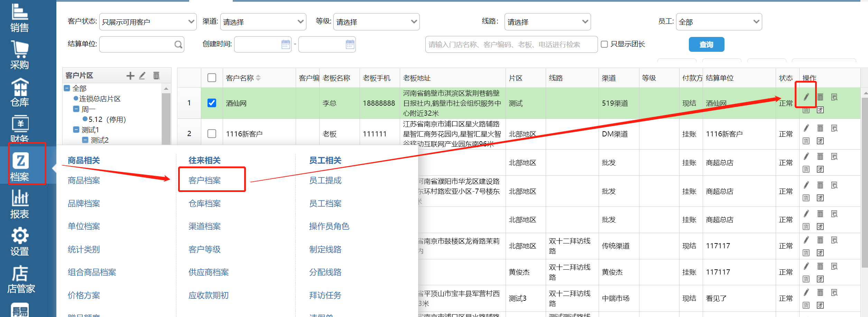Open the 采购 purchasing module
Image resolution: width=868 pixels, height=317 pixels.
19,55
